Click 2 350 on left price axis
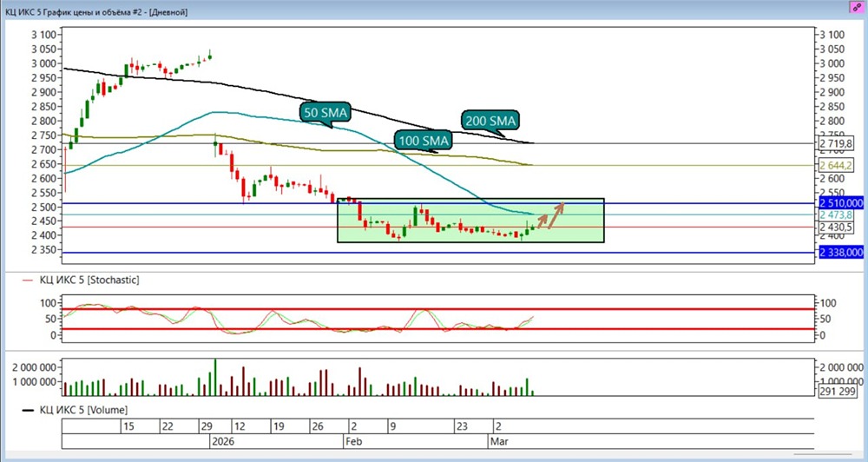Screen dimensions: 868x462 tap(43, 250)
